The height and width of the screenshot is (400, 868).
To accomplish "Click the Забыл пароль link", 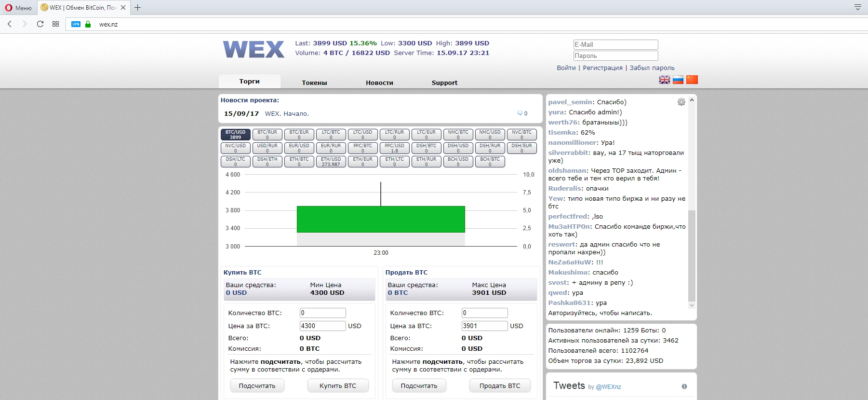I will click(x=652, y=68).
